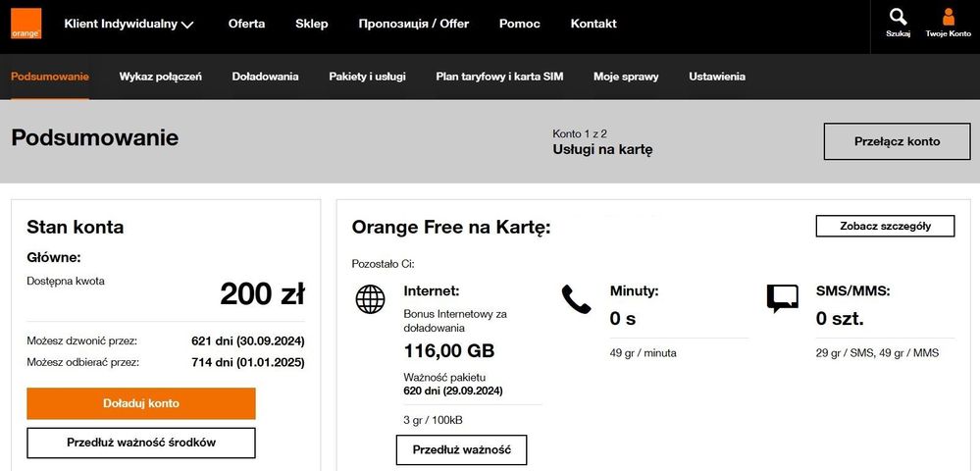Click the Internet globe icon

[x=370, y=299]
